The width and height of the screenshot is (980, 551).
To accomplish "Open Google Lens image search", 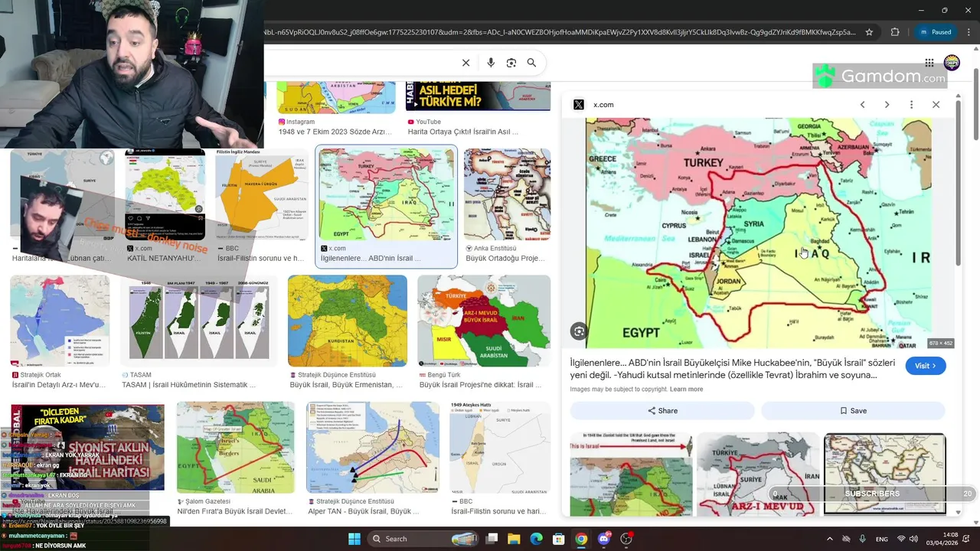I will tap(511, 63).
